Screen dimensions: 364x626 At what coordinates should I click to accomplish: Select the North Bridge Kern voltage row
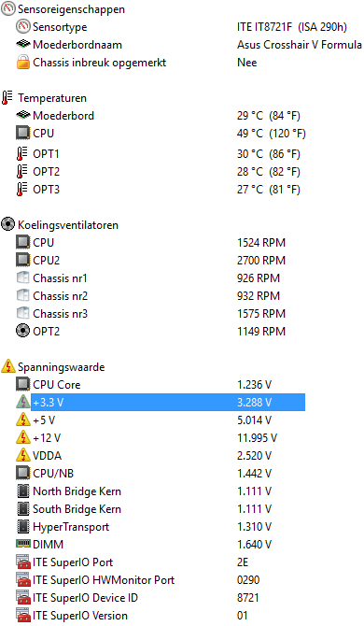144,491
